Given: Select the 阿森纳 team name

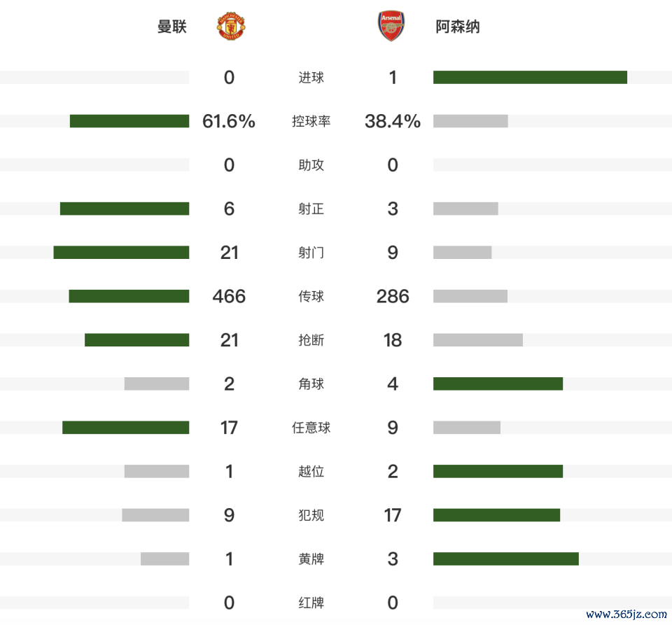Looking at the screenshot, I should [x=458, y=27].
